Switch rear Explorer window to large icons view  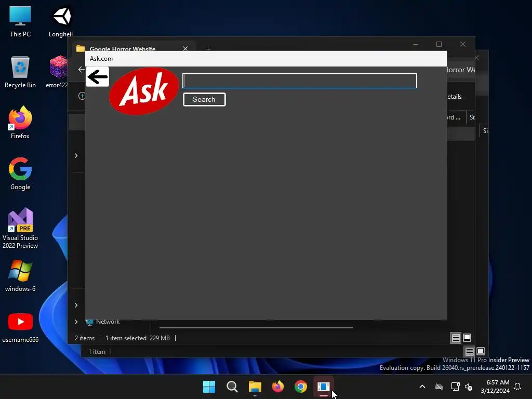tap(481, 352)
